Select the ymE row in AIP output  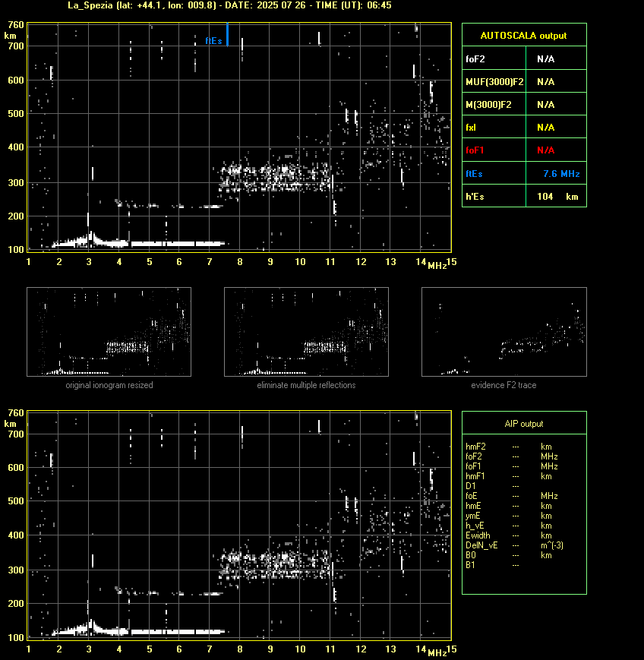pos(509,516)
